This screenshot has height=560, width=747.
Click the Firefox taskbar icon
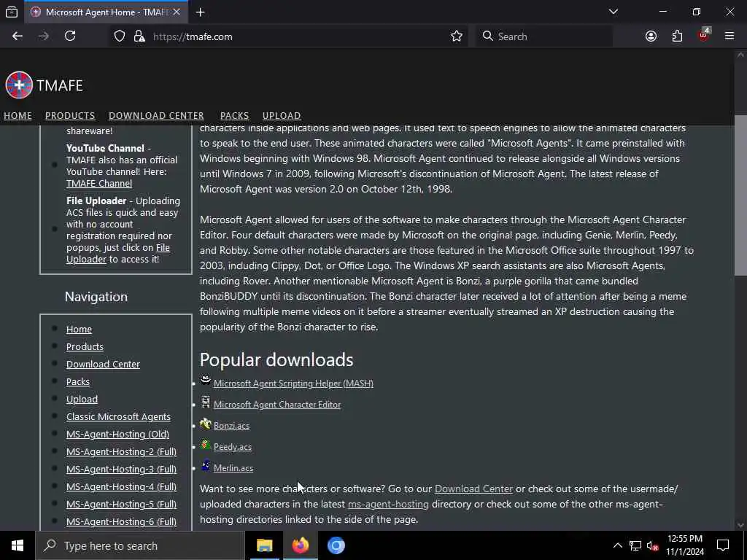300,545
